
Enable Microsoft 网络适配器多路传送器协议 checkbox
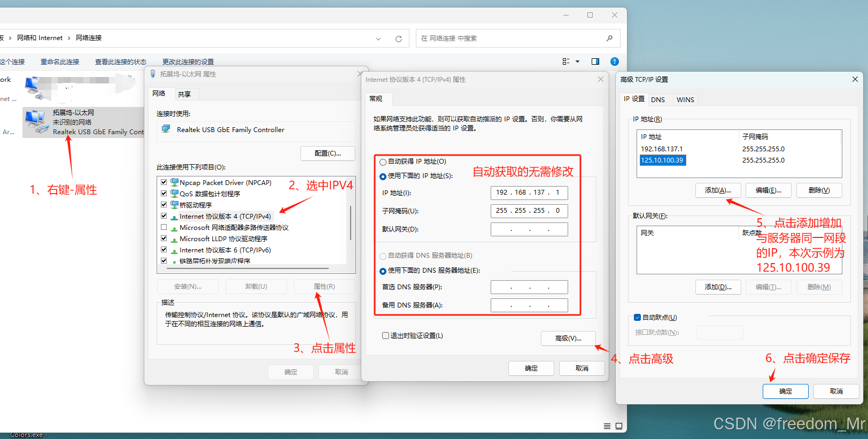click(x=164, y=227)
